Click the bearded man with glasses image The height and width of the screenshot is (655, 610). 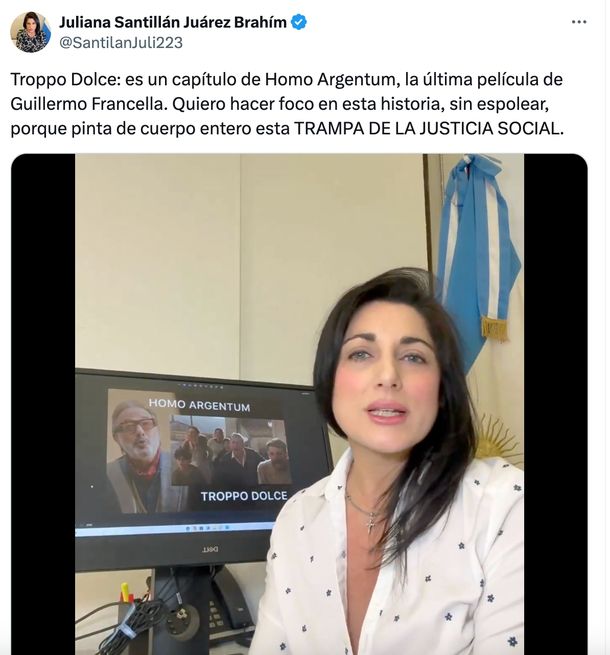coord(138,451)
